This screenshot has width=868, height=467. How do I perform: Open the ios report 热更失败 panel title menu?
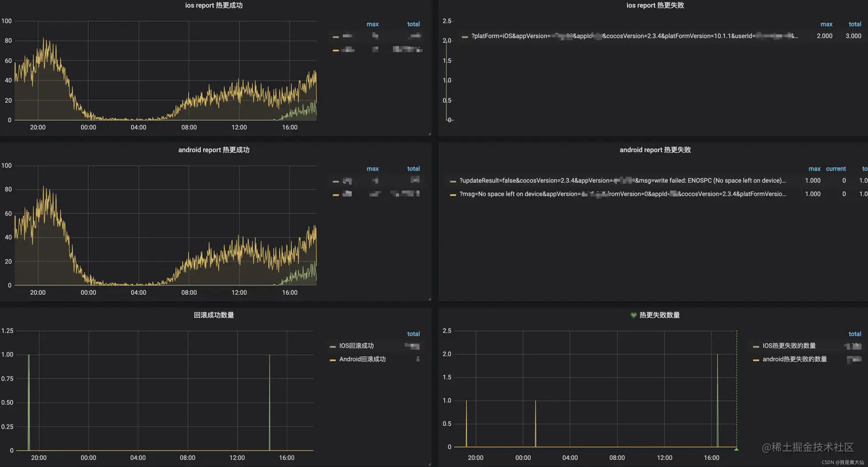tap(655, 5)
